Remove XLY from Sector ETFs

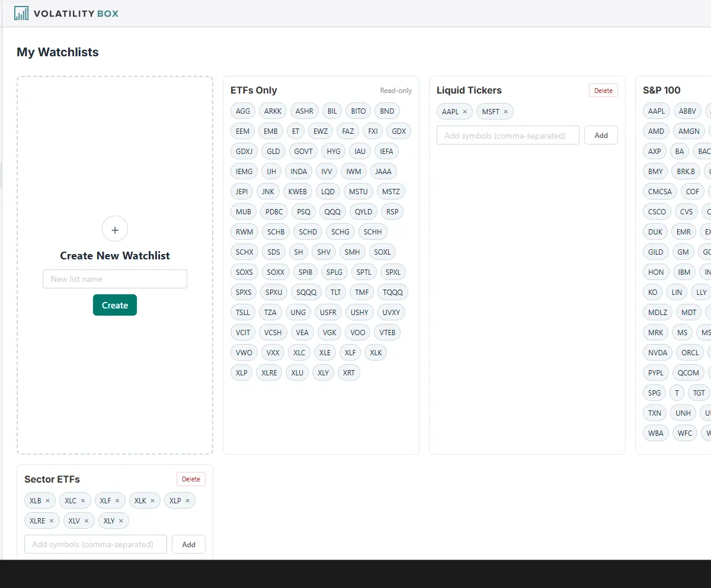tap(121, 521)
